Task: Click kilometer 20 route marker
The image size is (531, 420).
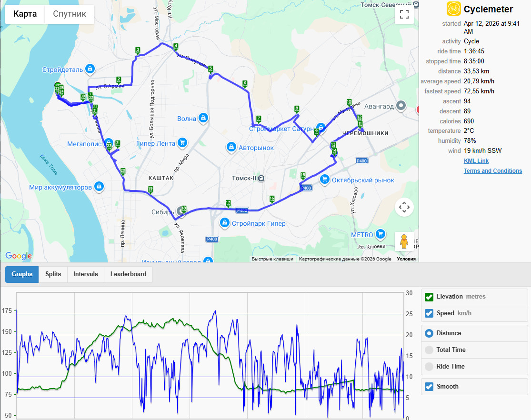Action: click(x=123, y=171)
